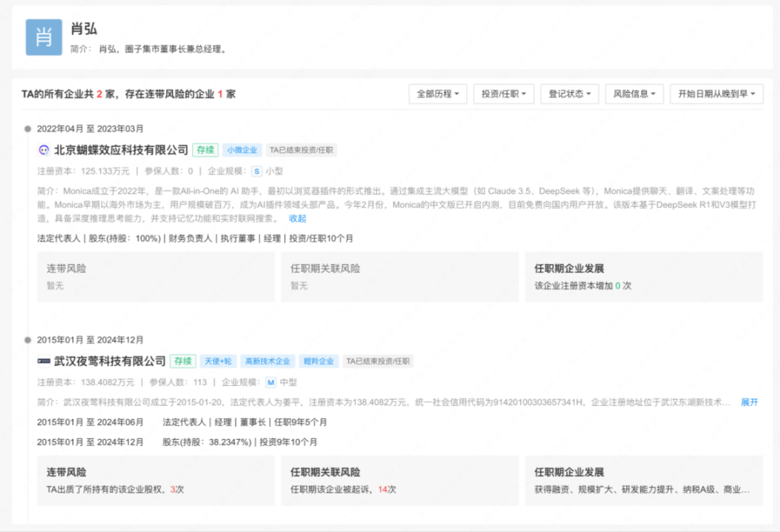This screenshot has width=780, height=532.
Task: Click TA已结束投资/任职 tag for 北京蝴蝶效应
Action: pyautogui.click(x=301, y=150)
